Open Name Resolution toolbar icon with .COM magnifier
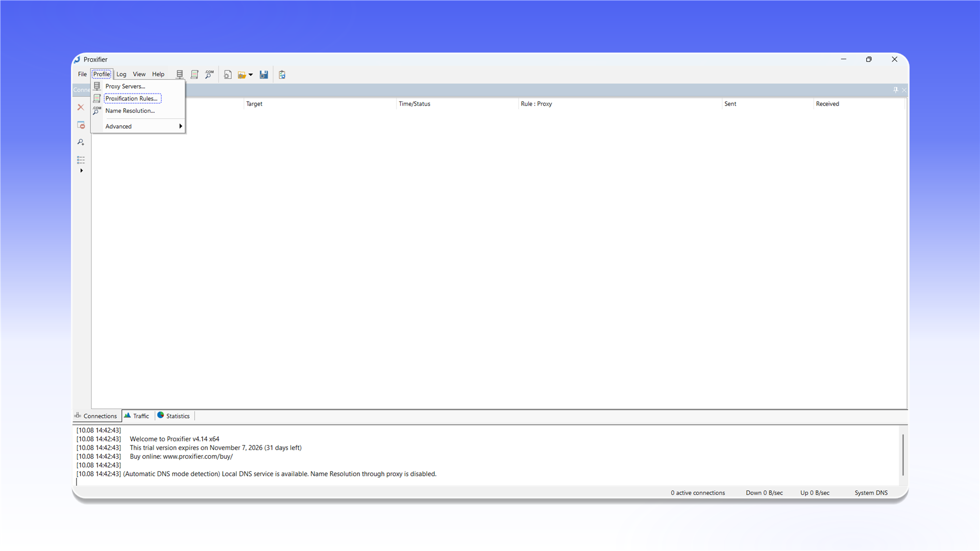 click(x=209, y=74)
